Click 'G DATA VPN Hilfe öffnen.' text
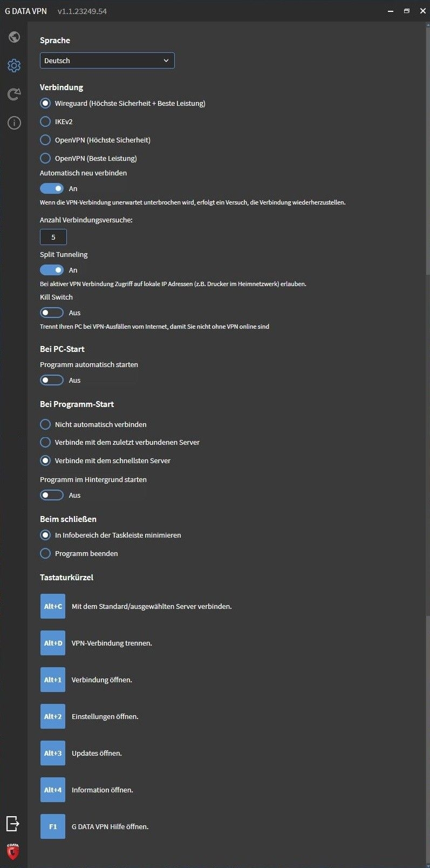 (110, 826)
